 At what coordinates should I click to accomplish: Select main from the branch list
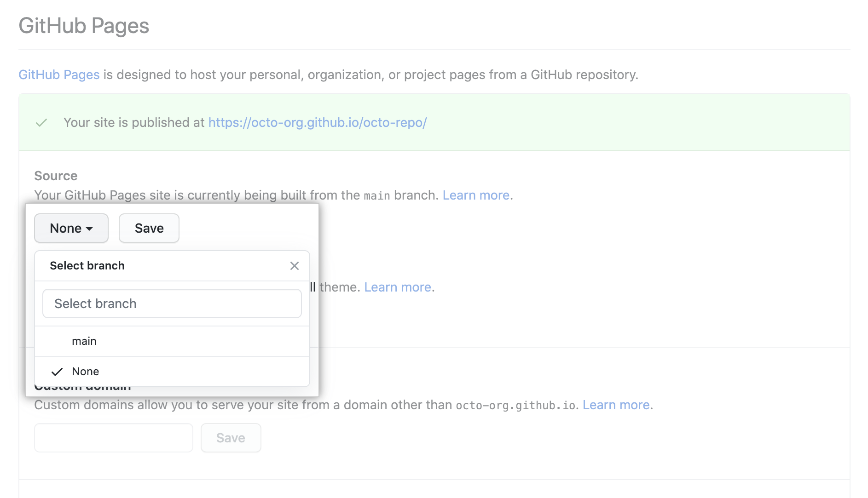pos(84,341)
